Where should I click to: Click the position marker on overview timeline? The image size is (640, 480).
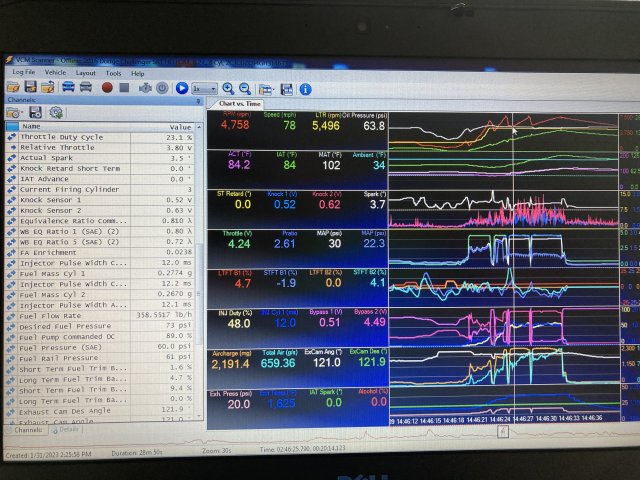503,431
